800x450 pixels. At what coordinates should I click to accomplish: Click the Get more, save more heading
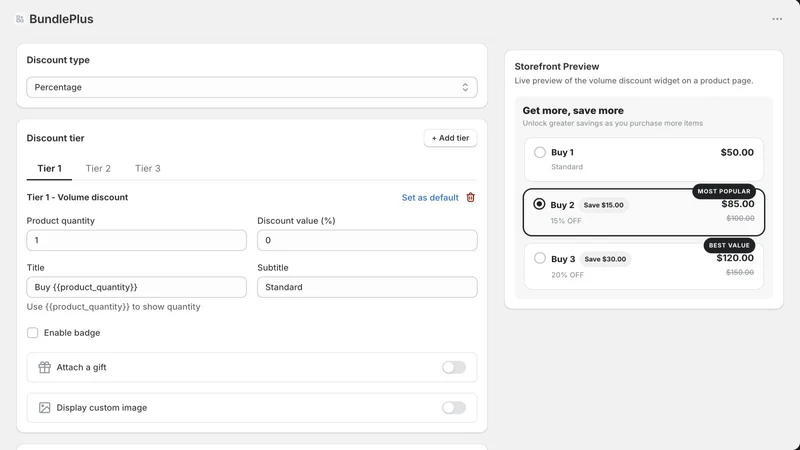click(x=573, y=111)
